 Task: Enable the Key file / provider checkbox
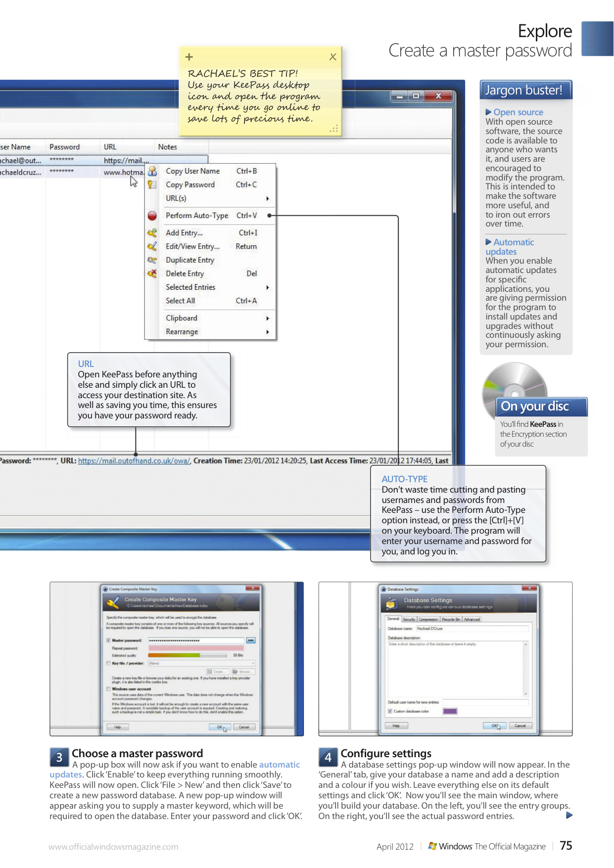coord(108,663)
